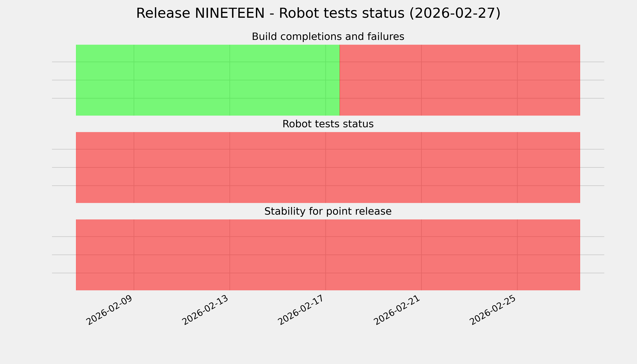The image size is (637, 364).
Task: Select the "Robot tests status" subplot heading above the middle panel
Action: [328, 124]
